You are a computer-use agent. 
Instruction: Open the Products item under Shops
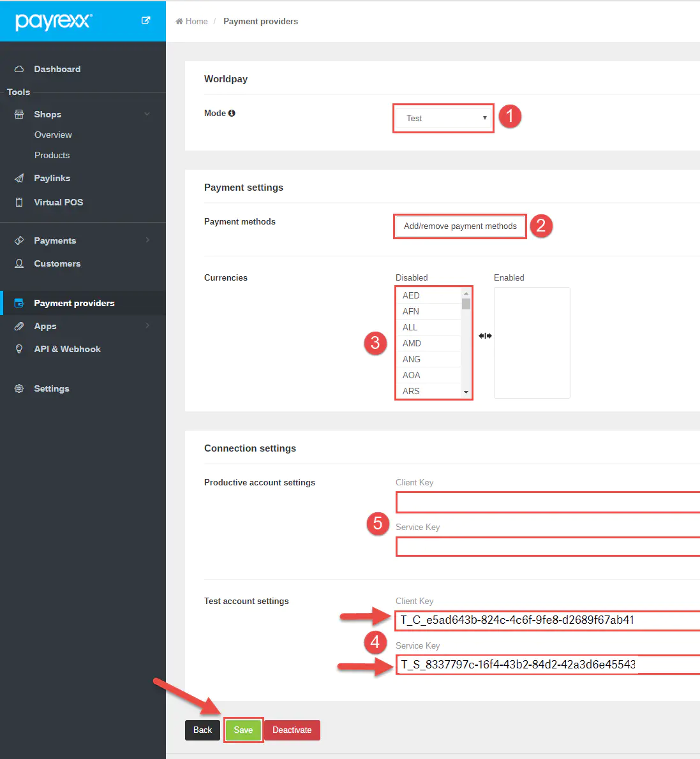point(52,155)
